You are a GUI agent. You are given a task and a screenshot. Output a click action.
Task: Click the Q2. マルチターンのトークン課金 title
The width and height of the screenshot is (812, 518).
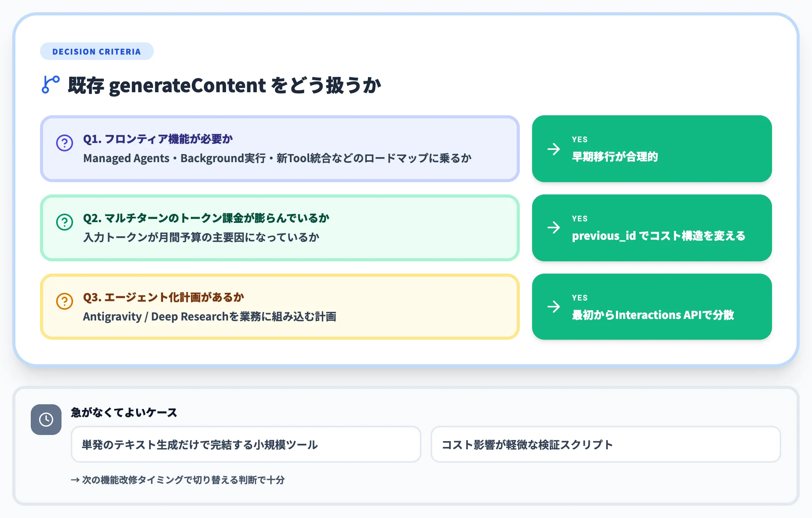(206, 218)
